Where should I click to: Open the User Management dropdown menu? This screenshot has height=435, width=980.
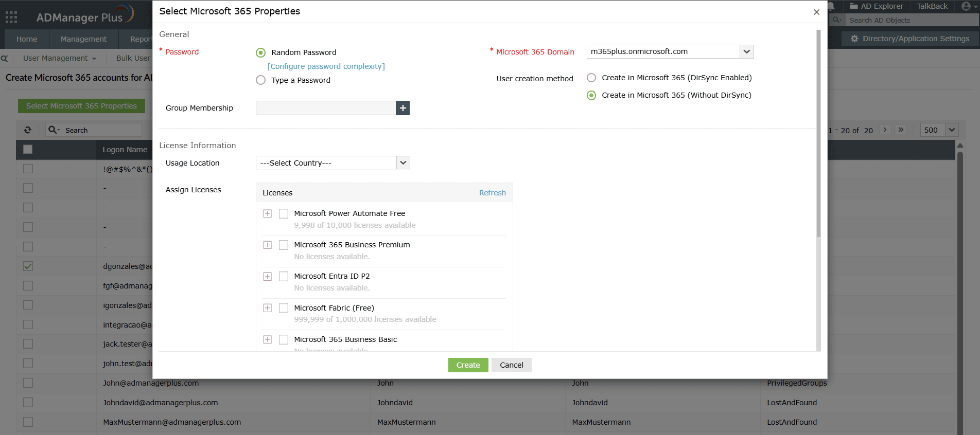pos(60,58)
